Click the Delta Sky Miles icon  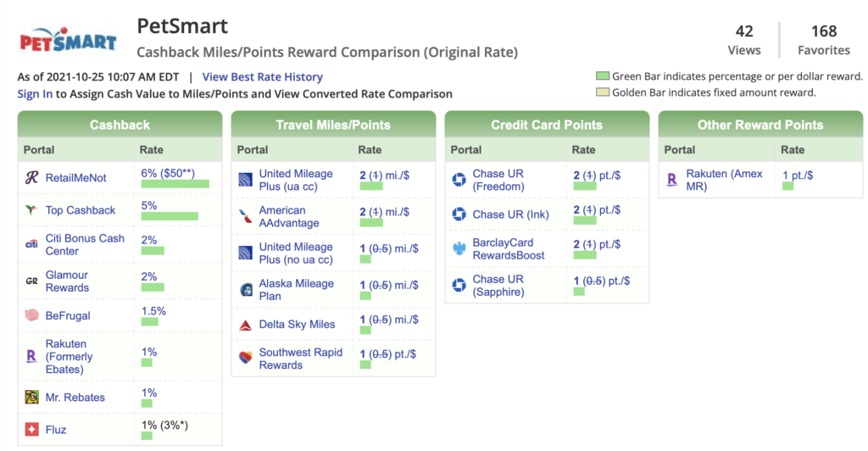(x=245, y=325)
